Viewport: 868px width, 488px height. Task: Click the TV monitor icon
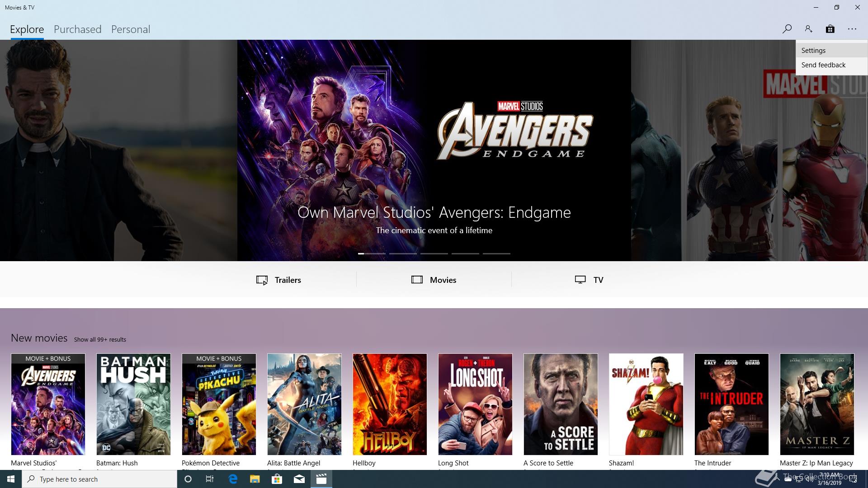580,280
